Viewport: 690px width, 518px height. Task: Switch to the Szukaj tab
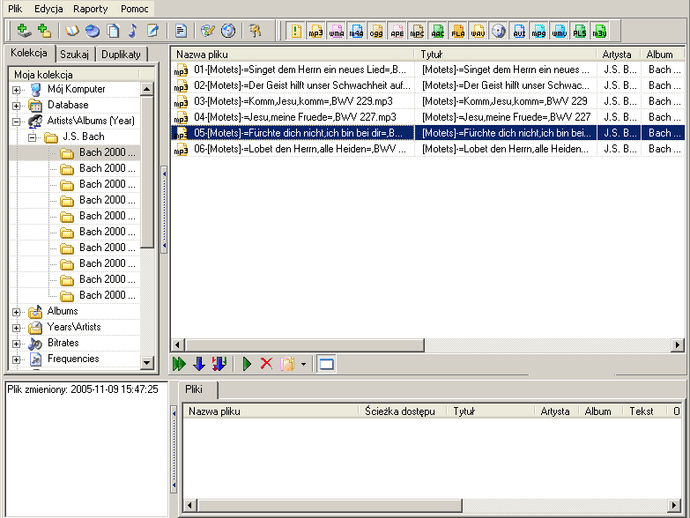[74, 54]
